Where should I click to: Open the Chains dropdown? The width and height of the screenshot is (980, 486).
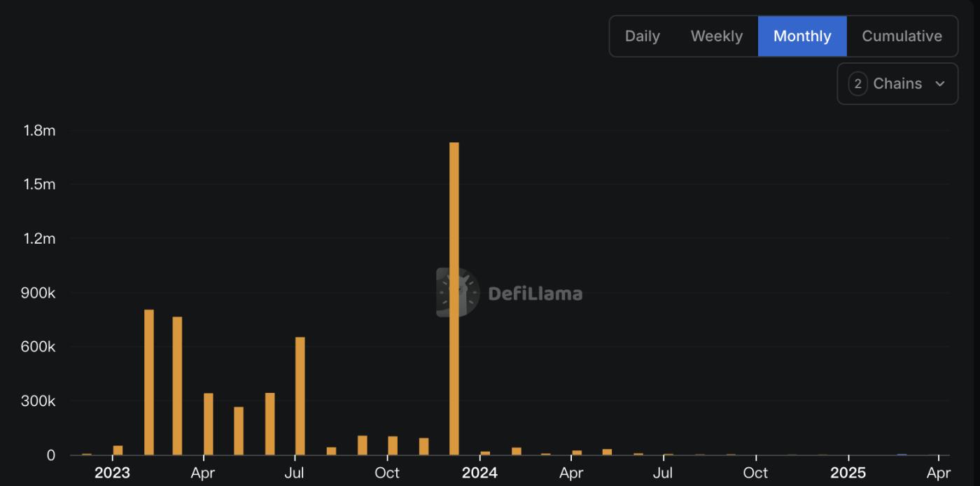coord(897,84)
